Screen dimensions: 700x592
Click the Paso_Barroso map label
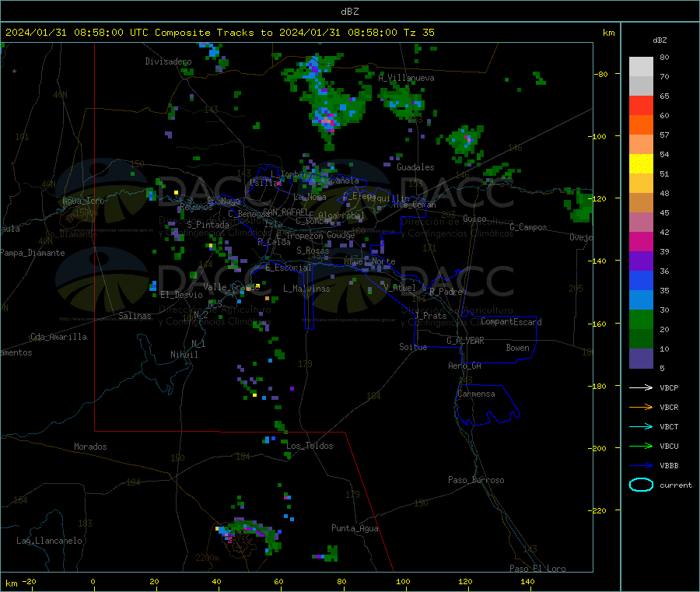click(476, 480)
